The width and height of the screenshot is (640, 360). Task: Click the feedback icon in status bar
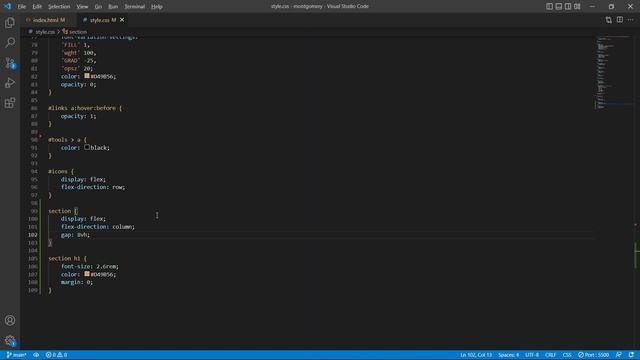point(619,355)
